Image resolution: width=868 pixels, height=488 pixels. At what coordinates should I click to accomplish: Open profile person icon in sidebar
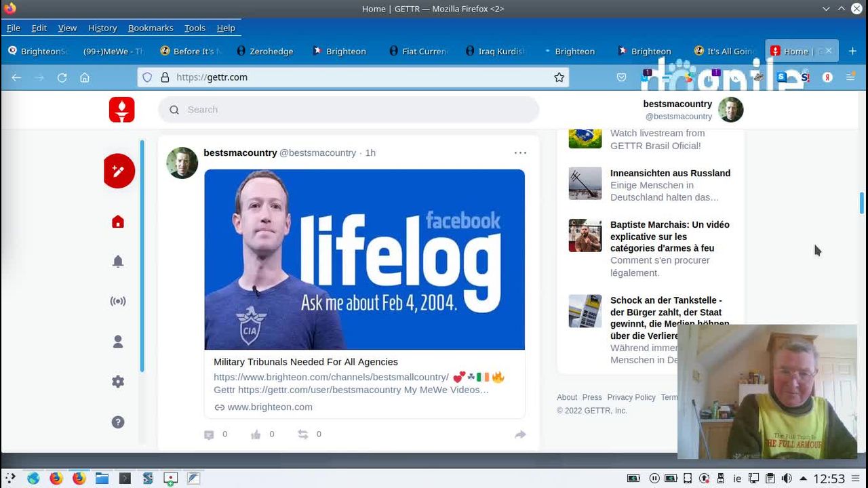pos(118,342)
